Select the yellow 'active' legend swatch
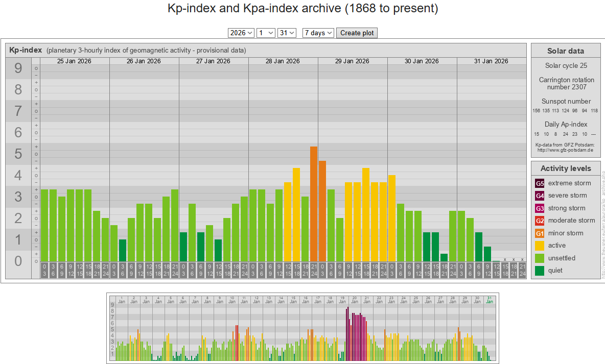This screenshot has width=605, height=364. [540, 246]
